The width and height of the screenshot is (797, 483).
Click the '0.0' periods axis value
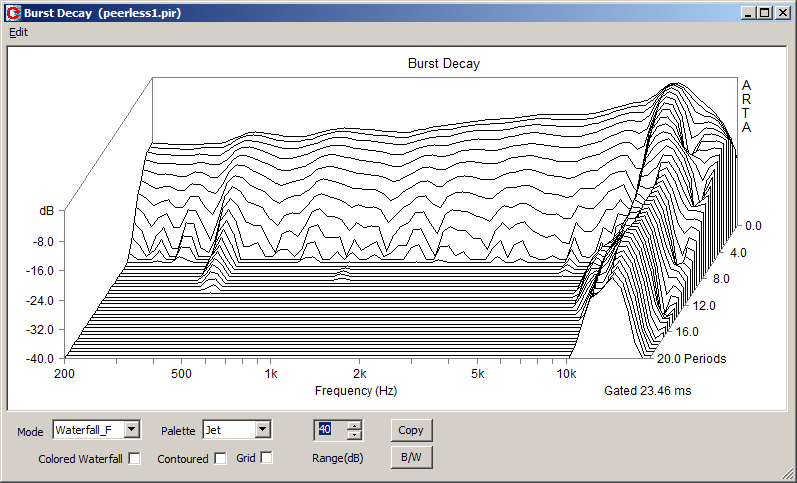753,226
